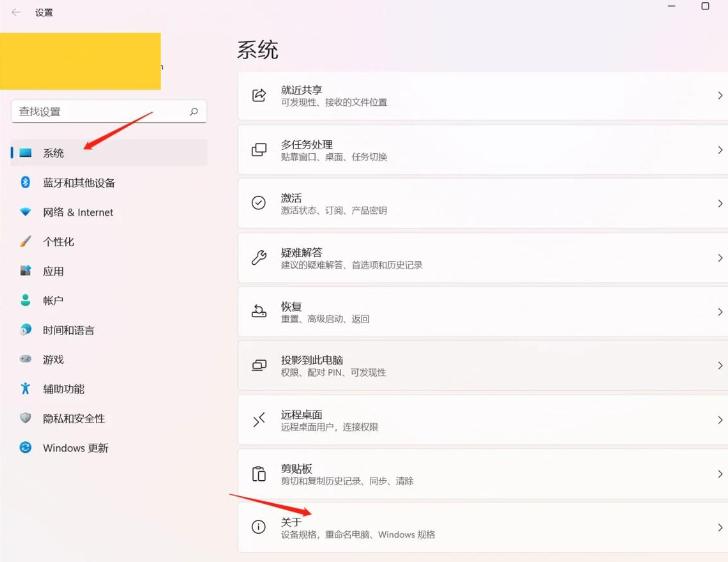This screenshot has height=562, width=728.
Task: Click the back arrow in title bar
Action: (16, 12)
